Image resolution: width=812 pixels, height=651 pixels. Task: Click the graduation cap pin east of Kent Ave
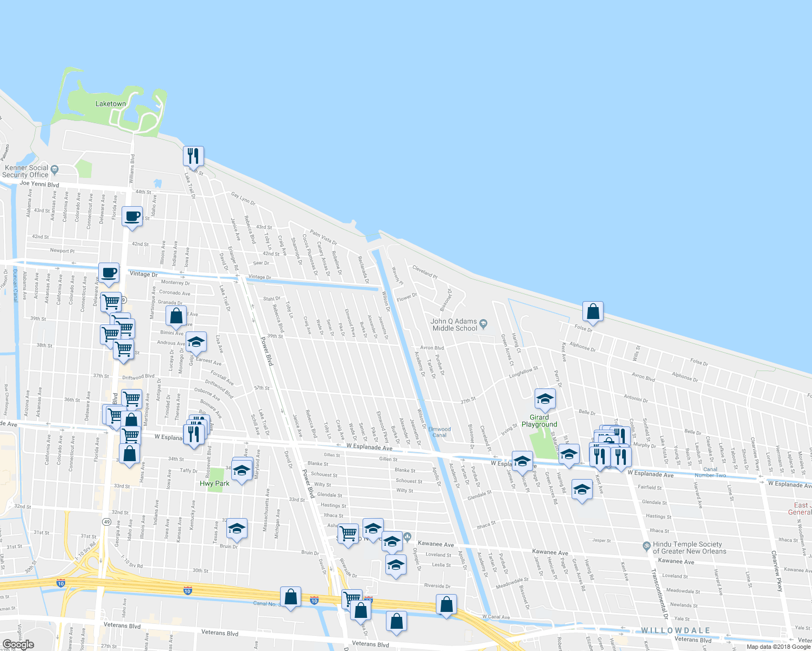pos(582,490)
